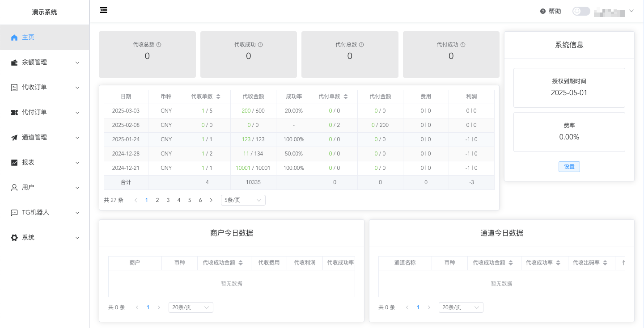
Task: Go to page 3 of the daily table
Action: click(x=168, y=200)
